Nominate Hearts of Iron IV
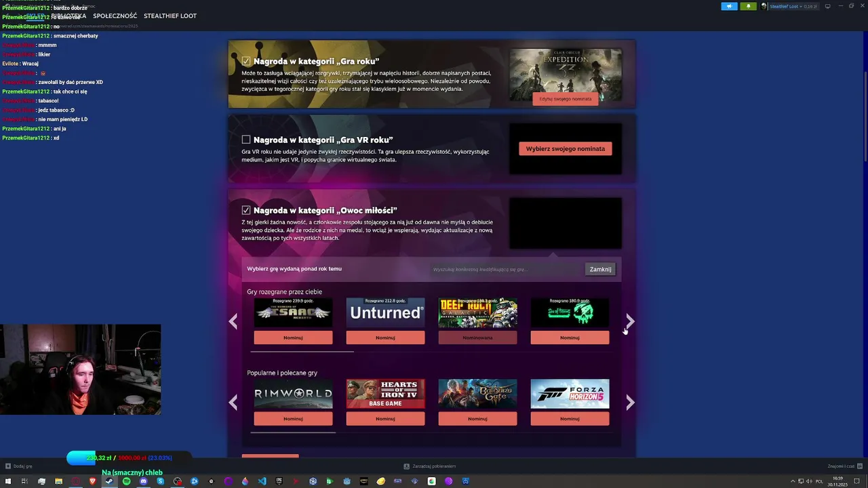The image size is (868, 488). click(x=385, y=419)
